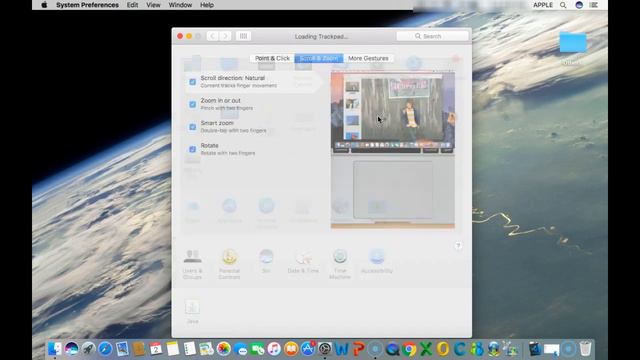Image resolution: width=640 pixels, height=360 pixels.
Task: Click the Search field in System Preferences
Action: (432, 36)
